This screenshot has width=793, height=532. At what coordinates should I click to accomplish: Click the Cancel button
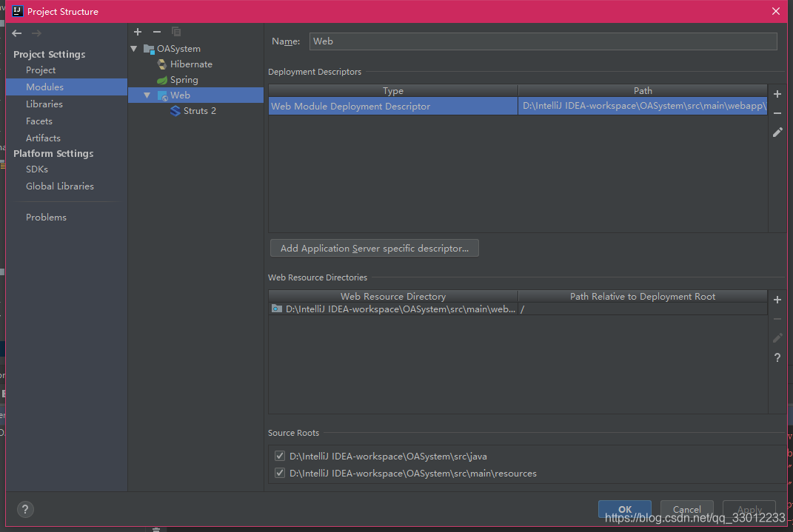687,509
